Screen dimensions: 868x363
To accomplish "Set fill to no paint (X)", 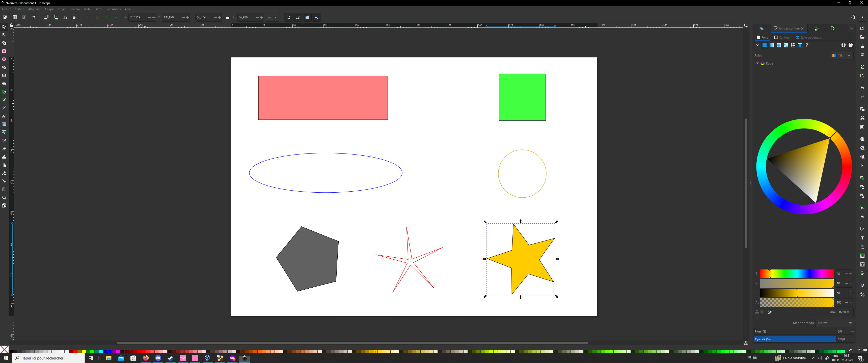I will click(757, 45).
